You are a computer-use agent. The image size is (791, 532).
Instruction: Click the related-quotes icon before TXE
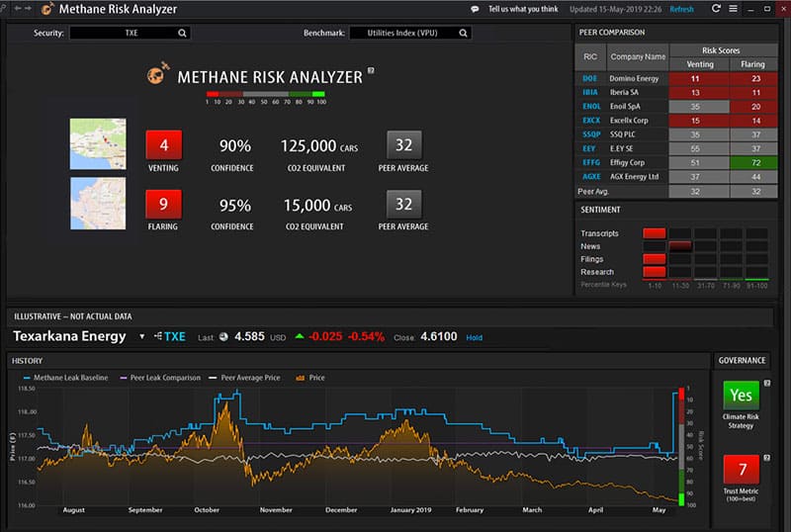158,336
